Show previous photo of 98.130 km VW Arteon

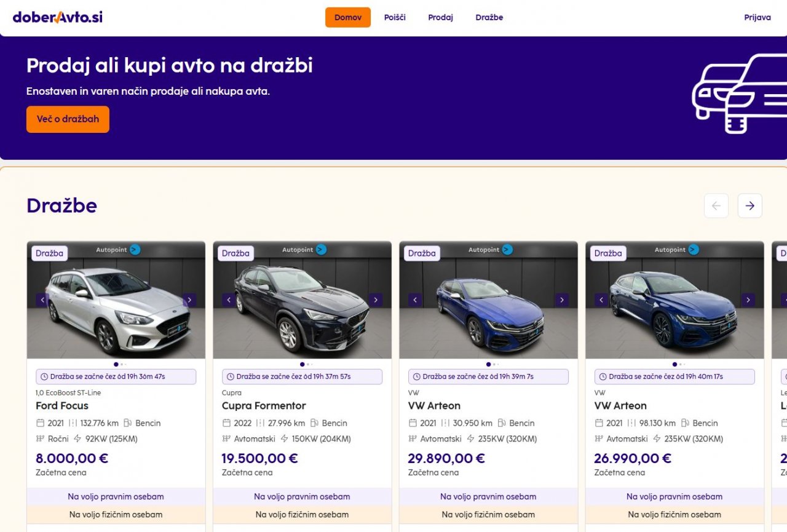pyautogui.click(x=601, y=300)
